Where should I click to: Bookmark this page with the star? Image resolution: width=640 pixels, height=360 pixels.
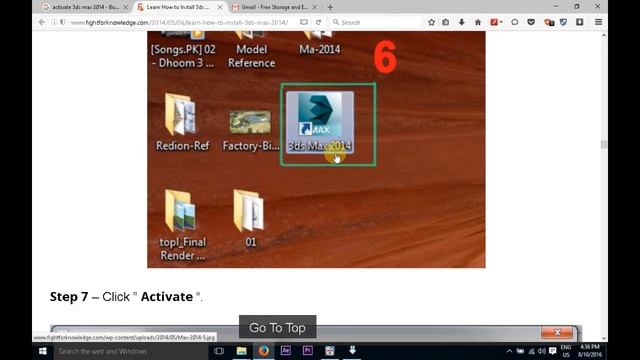[x=431, y=22]
